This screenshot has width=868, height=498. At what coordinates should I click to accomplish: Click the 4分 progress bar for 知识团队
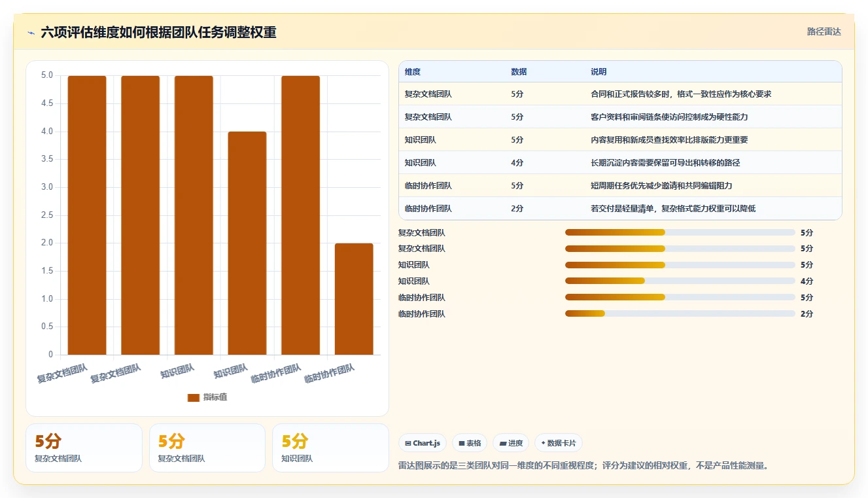[x=680, y=281]
